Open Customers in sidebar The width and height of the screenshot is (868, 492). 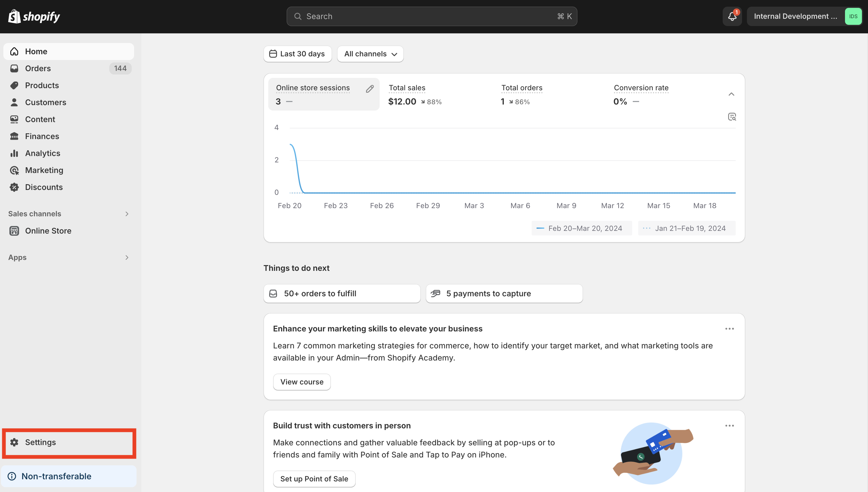tap(68, 102)
